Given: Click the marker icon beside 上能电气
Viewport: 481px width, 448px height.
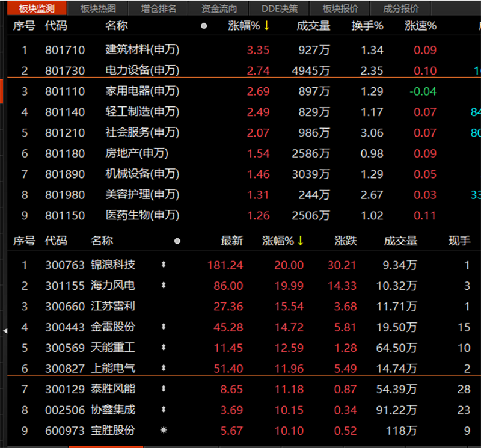Looking at the screenshot, I should [164, 368].
